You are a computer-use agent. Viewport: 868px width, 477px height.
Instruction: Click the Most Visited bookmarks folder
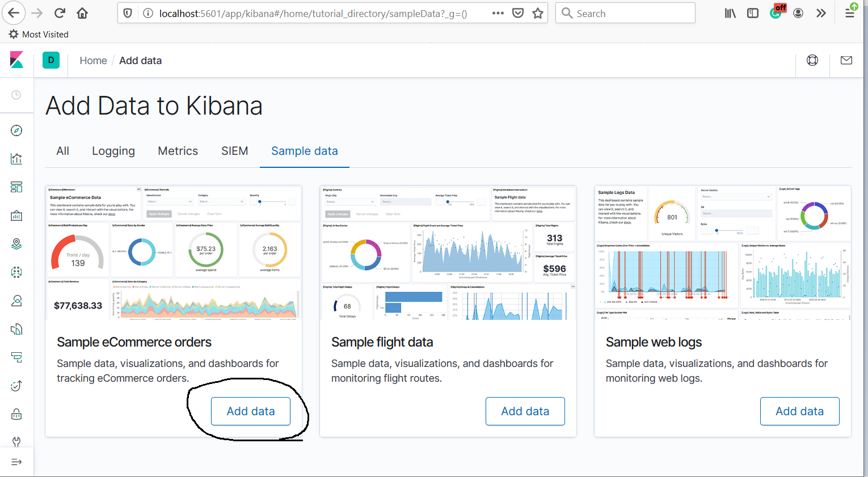(x=39, y=35)
